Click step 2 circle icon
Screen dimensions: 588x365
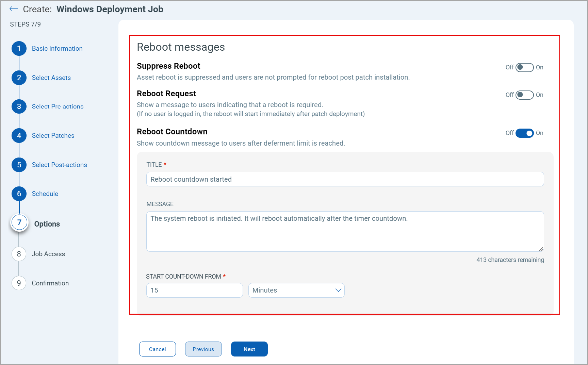coord(19,78)
